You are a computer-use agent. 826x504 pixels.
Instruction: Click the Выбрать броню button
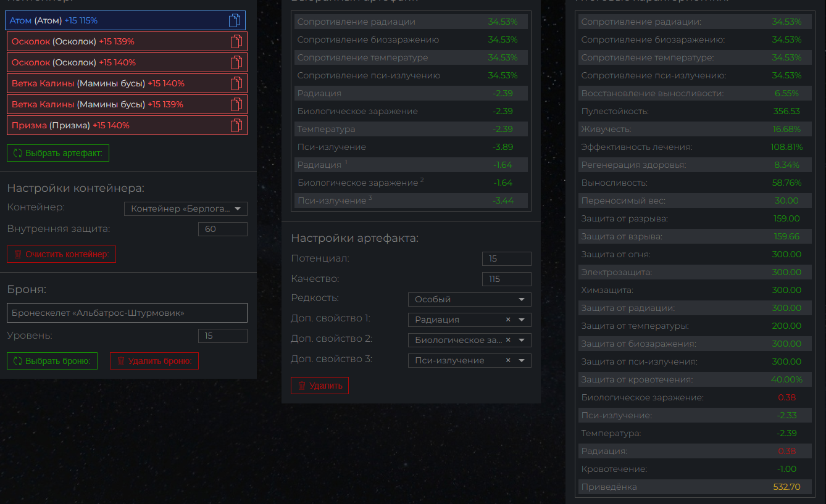click(52, 361)
